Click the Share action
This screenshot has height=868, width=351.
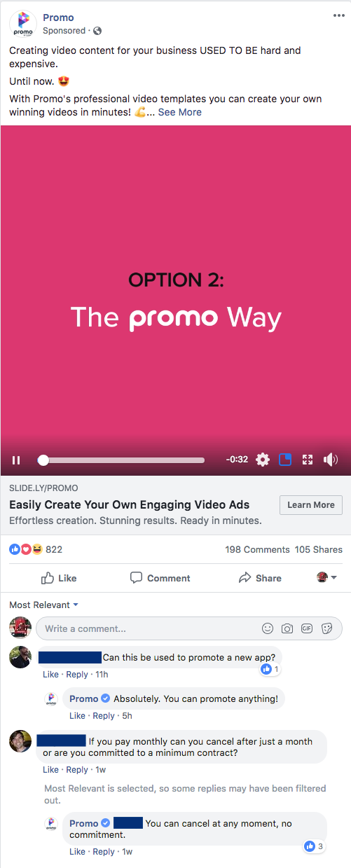pyautogui.click(x=260, y=578)
